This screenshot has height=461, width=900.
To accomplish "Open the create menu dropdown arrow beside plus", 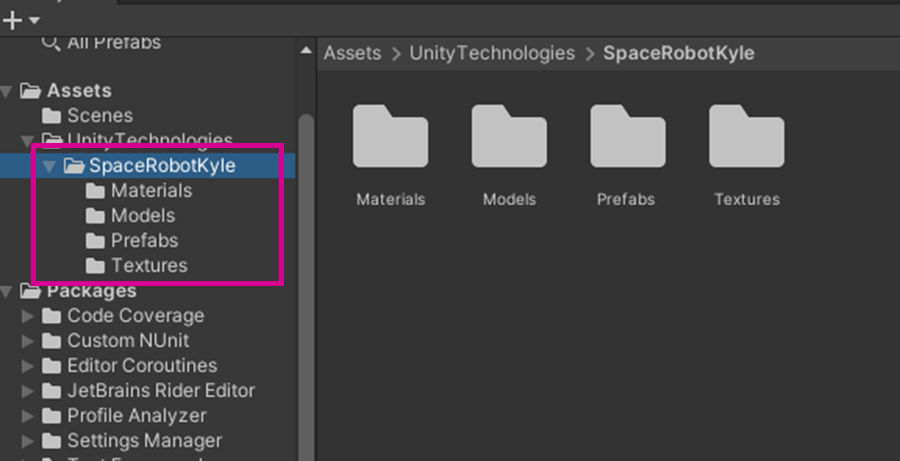I will click(x=34, y=20).
